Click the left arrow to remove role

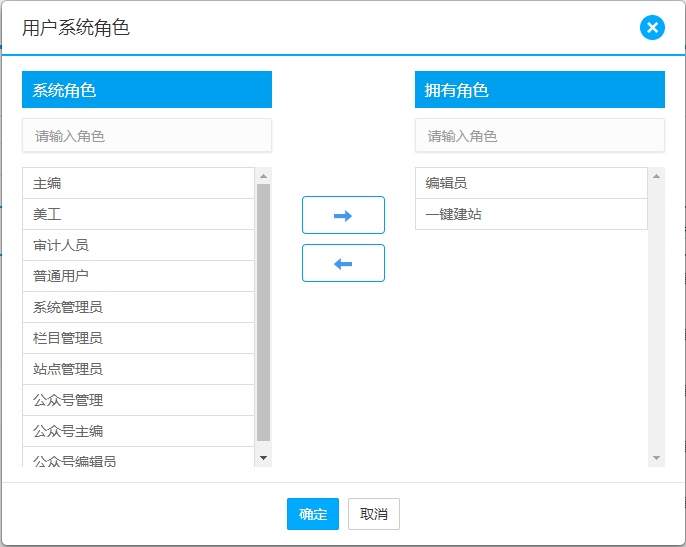[343, 263]
